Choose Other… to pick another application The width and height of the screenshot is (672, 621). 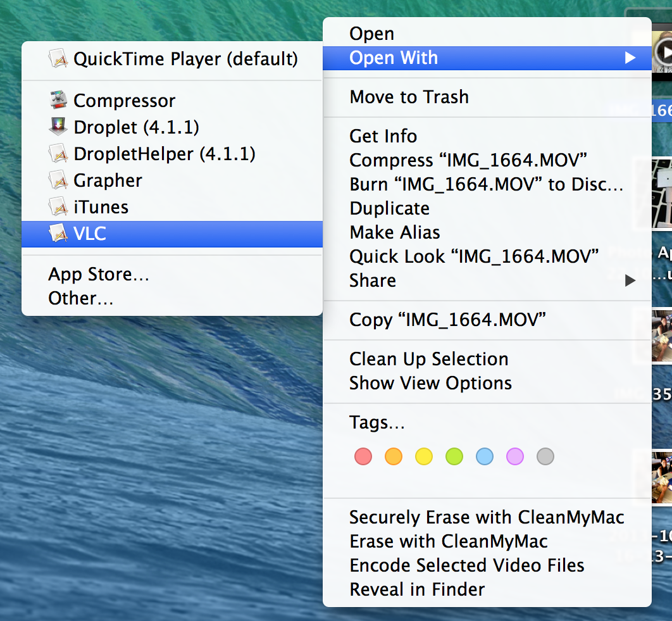point(80,298)
